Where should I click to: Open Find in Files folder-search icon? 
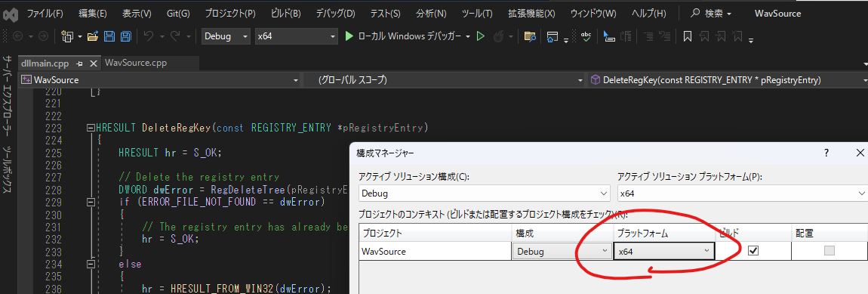point(530,36)
